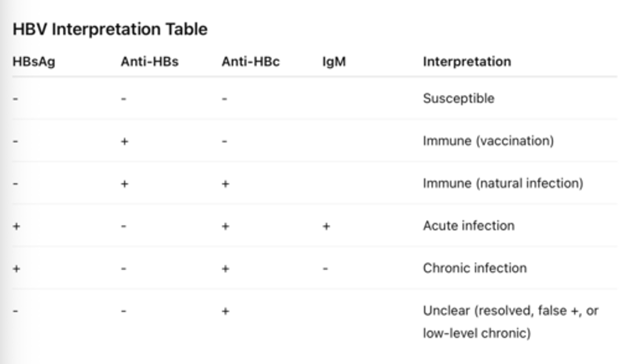Select the IgM column header

click(334, 62)
